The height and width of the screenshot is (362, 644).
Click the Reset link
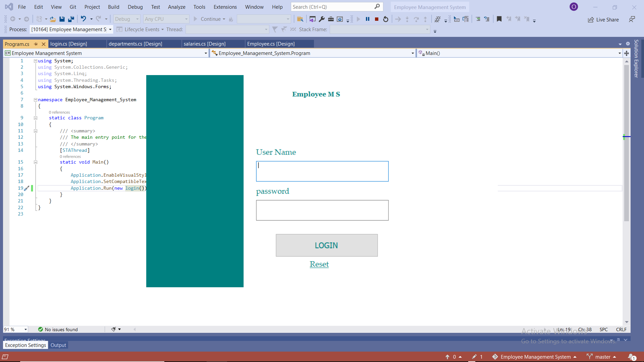click(319, 264)
